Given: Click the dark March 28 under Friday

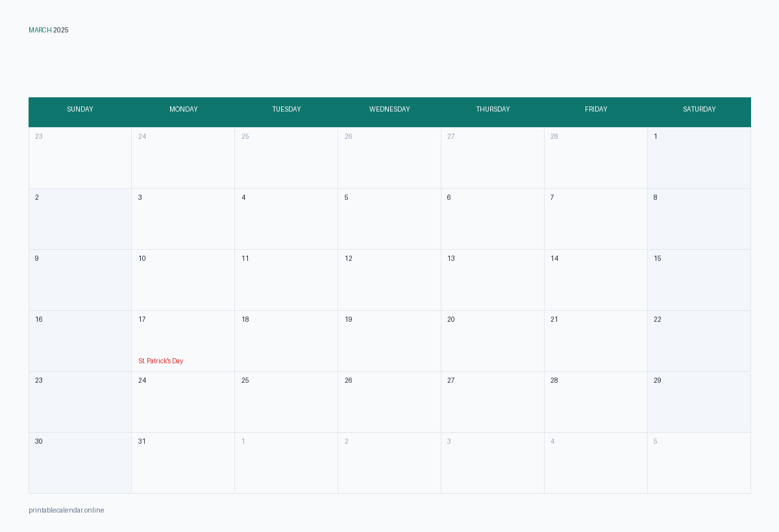Looking at the screenshot, I should 554,381.
